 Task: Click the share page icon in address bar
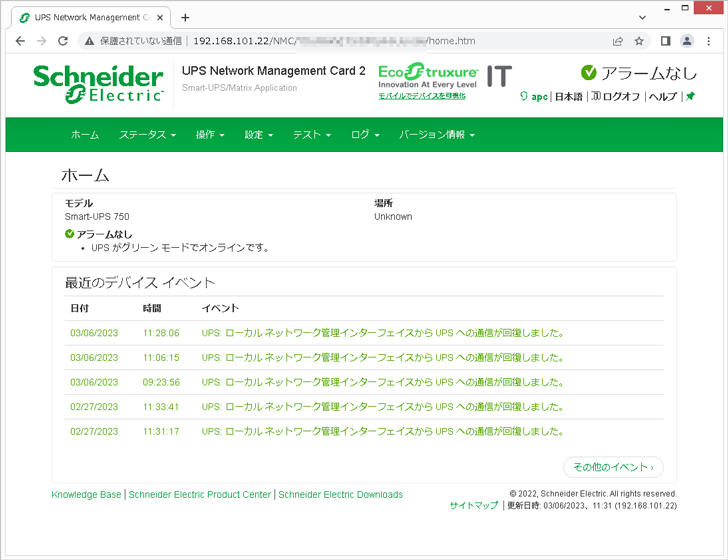[618, 41]
